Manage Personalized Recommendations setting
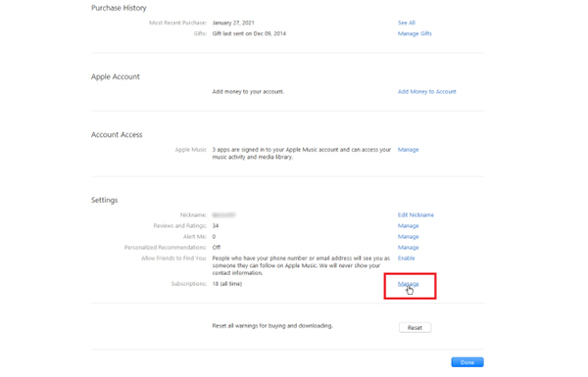588x377 pixels. [x=408, y=248]
